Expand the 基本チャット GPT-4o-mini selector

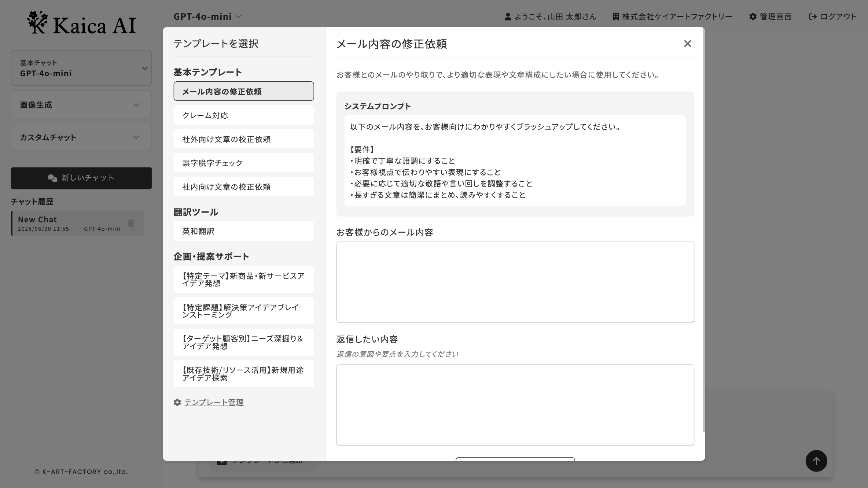[x=81, y=68]
